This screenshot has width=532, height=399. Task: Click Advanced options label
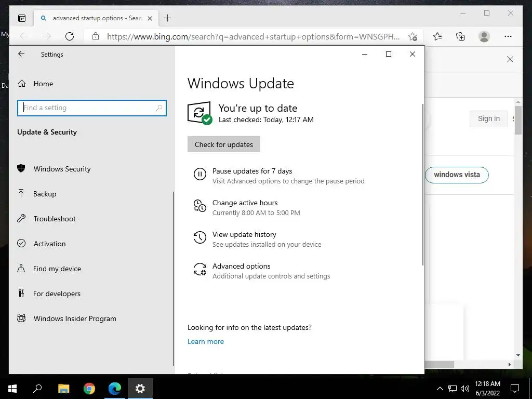tap(241, 266)
